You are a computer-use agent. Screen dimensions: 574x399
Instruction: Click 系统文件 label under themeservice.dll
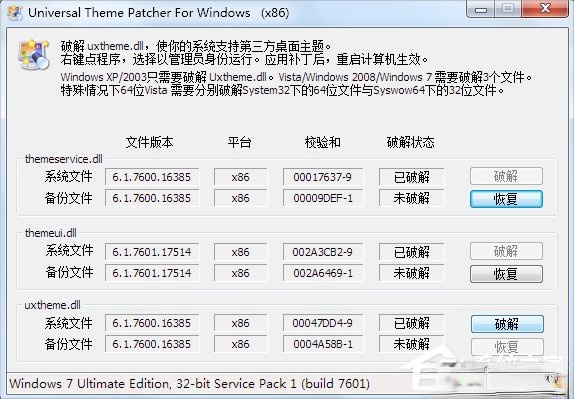coord(68,176)
